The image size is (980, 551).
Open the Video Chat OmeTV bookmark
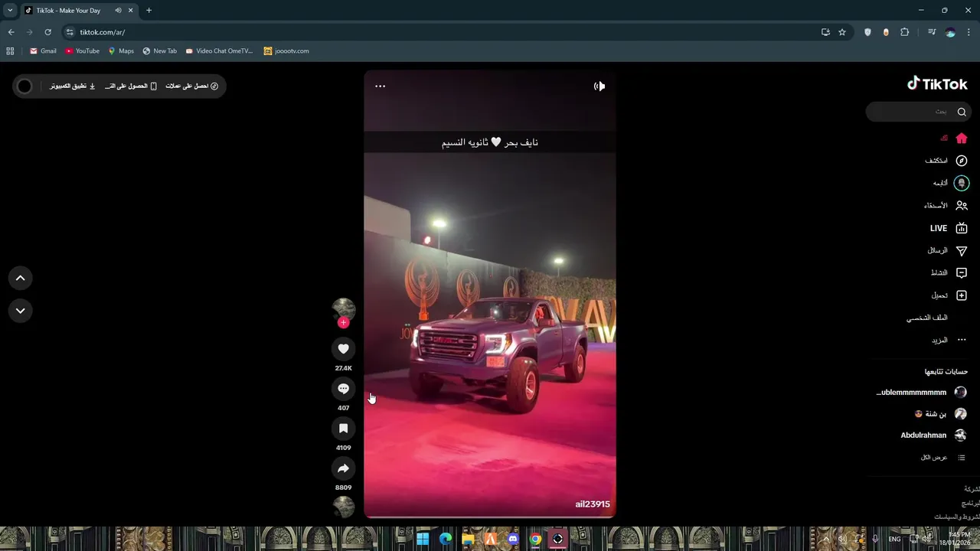click(x=219, y=51)
